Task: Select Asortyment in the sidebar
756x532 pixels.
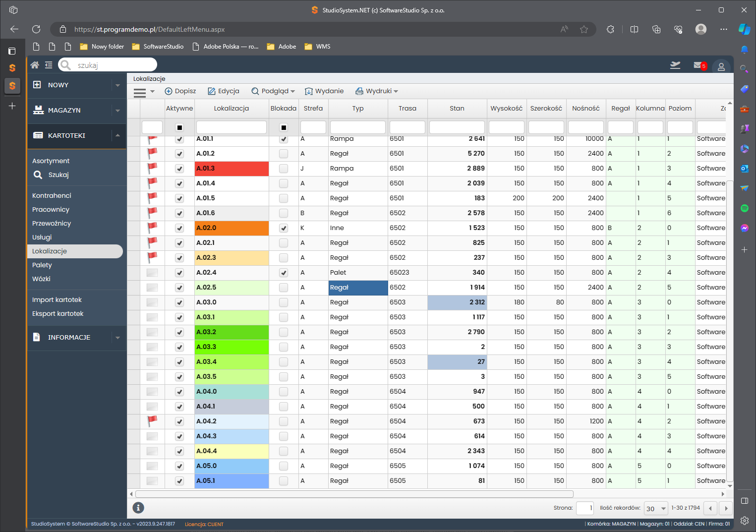Action: [51, 161]
